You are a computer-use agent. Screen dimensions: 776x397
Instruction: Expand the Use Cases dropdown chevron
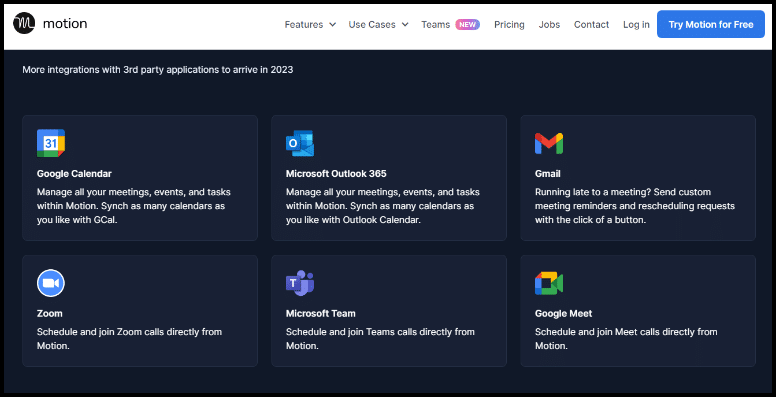click(405, 25)
